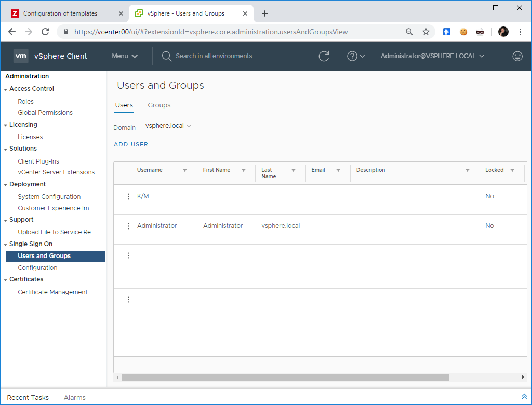This screenshot has height=405, width=532.
Task: Filter the First Name column
Action: (x=244, y=170)
